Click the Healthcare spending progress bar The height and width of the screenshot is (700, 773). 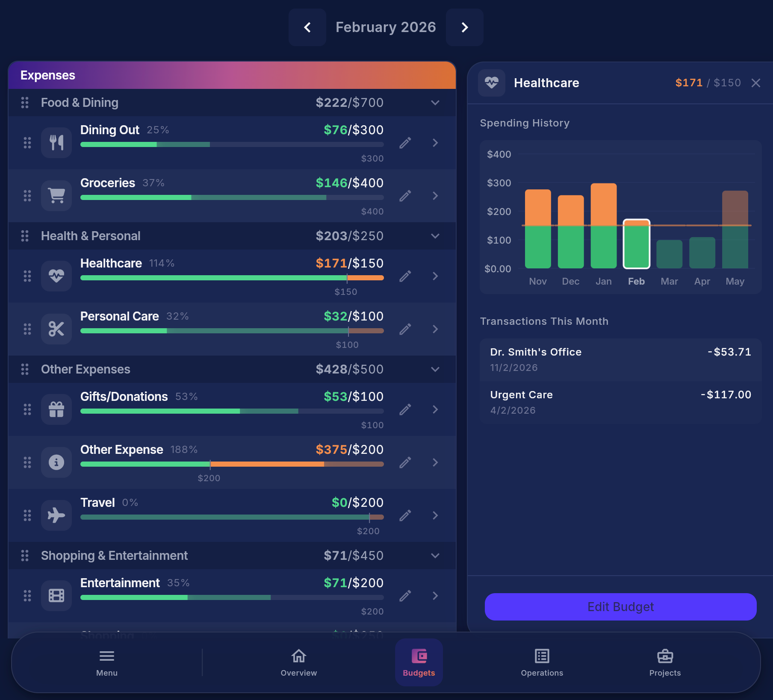tap(231, 277)
